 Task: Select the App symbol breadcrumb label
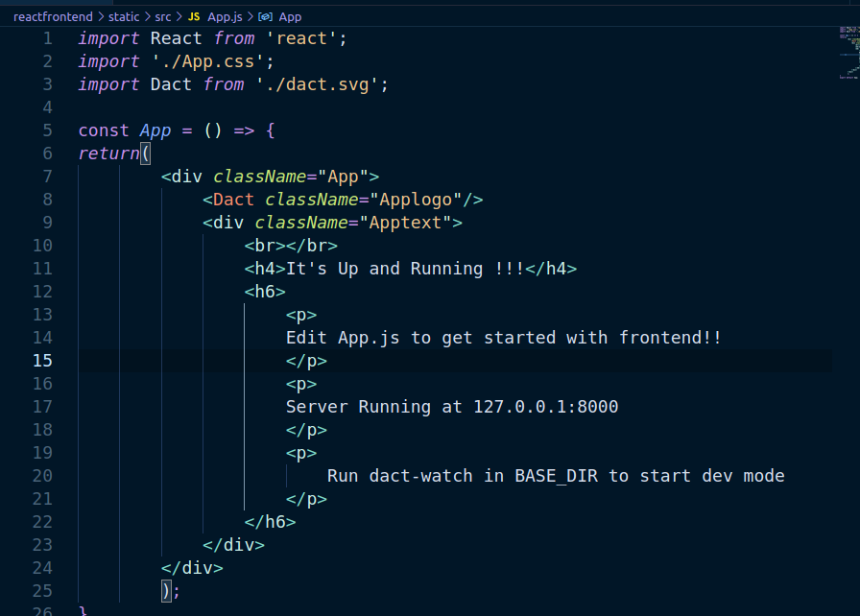coord(290,17)
